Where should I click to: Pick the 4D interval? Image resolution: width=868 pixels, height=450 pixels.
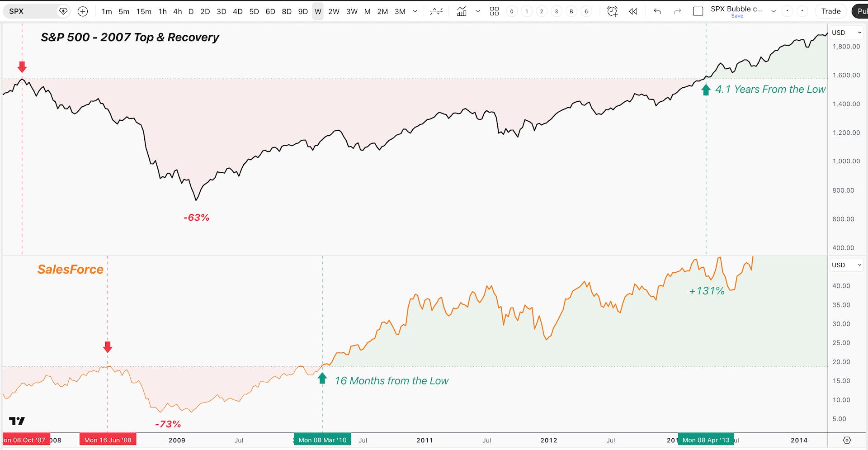[238, 11]
